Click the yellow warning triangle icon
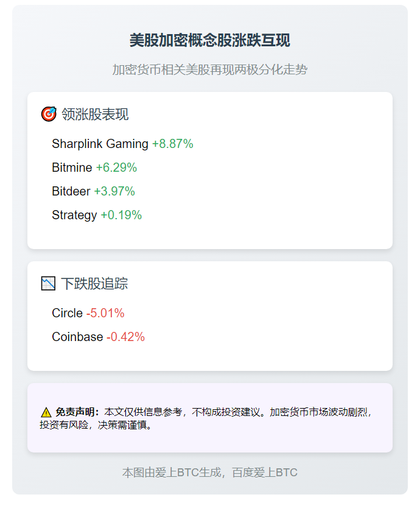This screenshot has width=420, height=514. click(x=46, y=412)
